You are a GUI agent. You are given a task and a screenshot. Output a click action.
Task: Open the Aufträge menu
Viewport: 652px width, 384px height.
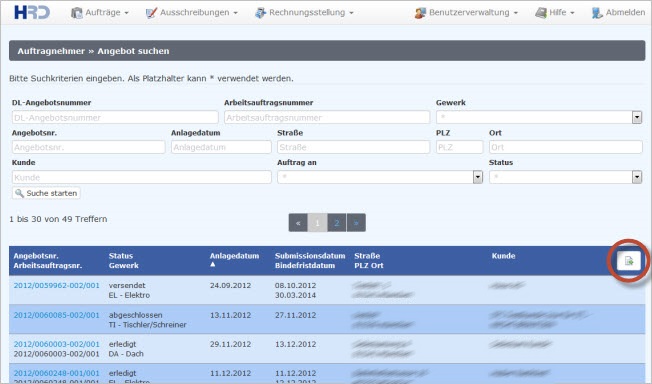pos(100,13)
